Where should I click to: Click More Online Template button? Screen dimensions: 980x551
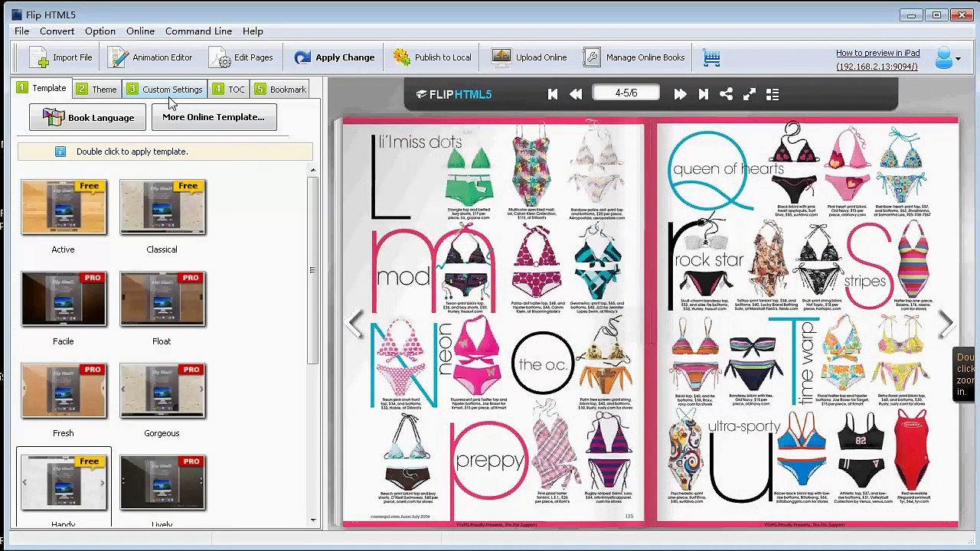click(x=214, y=117)
